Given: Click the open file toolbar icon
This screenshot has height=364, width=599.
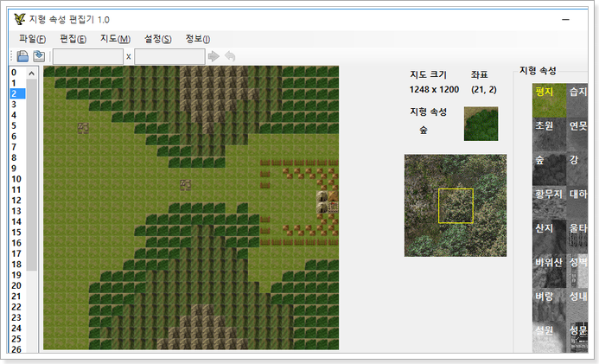Looking at the screenshot, I should (22, 56).
